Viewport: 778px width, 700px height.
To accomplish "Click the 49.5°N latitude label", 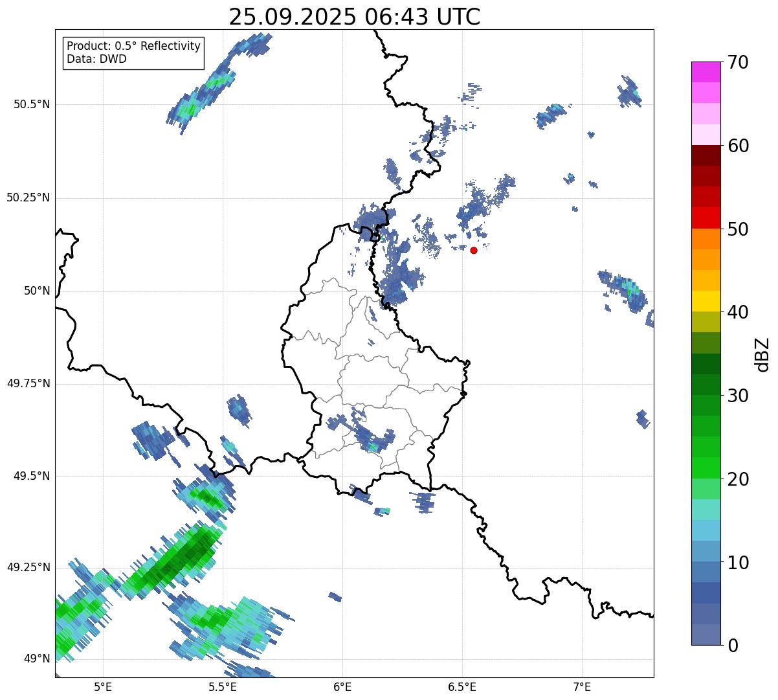I will tap(32, 476).
